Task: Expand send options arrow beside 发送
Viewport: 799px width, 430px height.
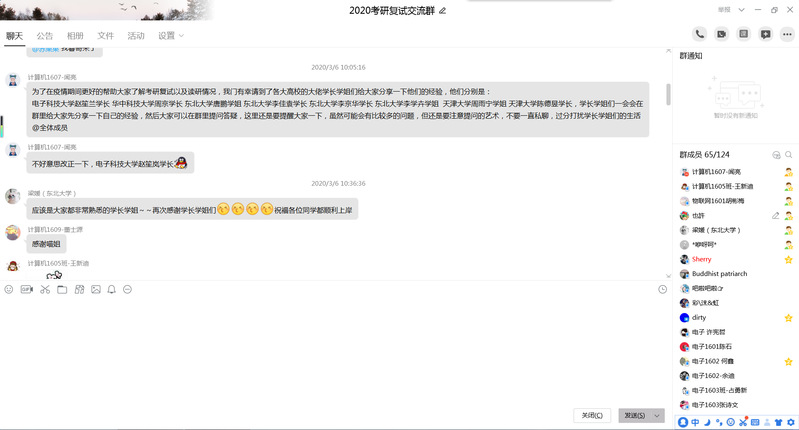Action: [x=657, y=415]
